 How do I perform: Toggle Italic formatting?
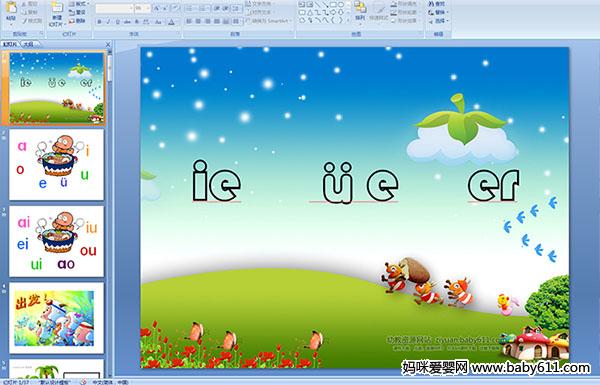click(108, 22)
